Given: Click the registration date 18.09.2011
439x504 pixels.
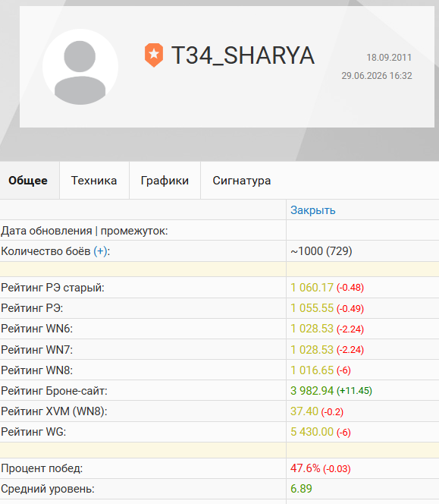Looking at the screenshot, I should pos(389,58).
